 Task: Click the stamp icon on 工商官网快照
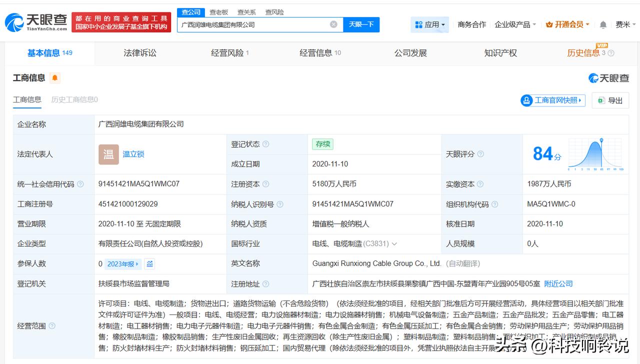(527, 100)
